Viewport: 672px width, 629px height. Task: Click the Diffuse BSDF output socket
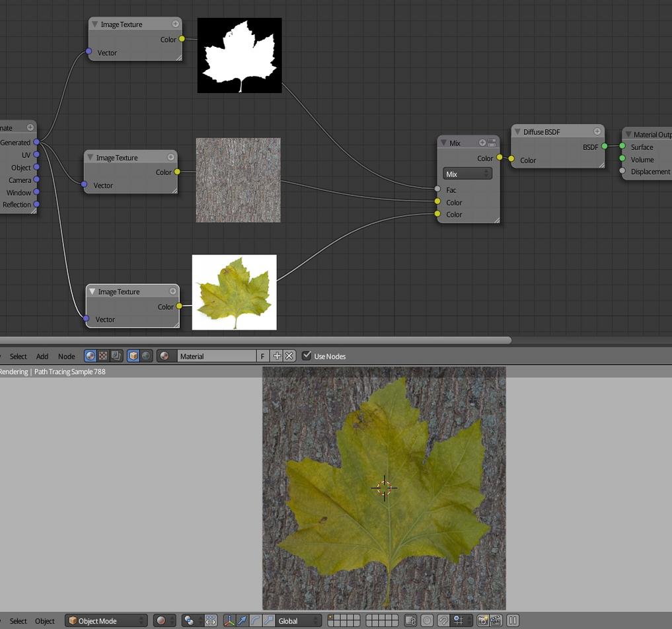pos(605,146)
